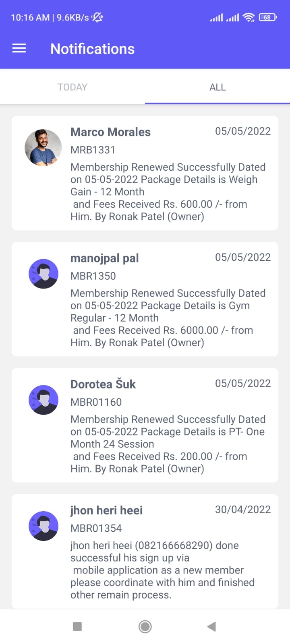Open Weigh Gain renewal message text

point(168,192)
